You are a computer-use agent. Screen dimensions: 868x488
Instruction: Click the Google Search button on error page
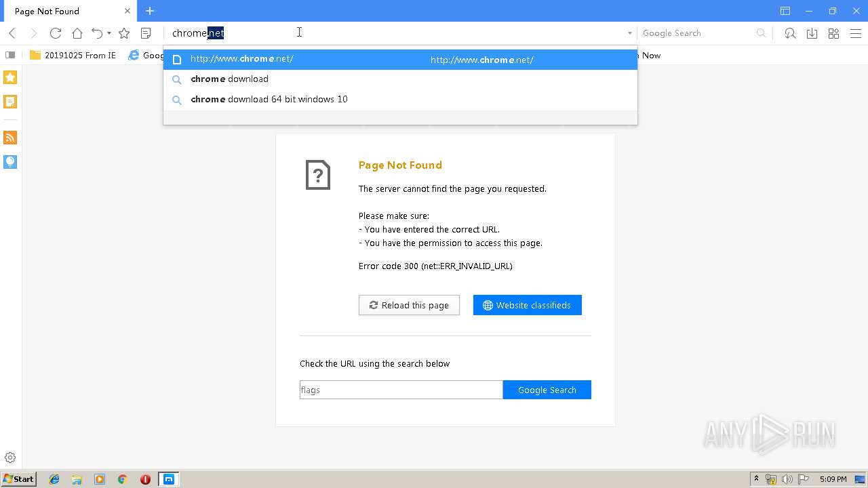547,390
